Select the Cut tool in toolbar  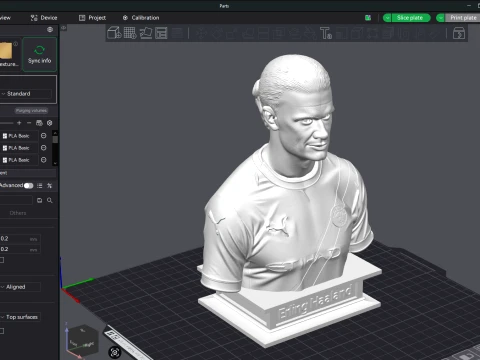[x=264, y=33]
